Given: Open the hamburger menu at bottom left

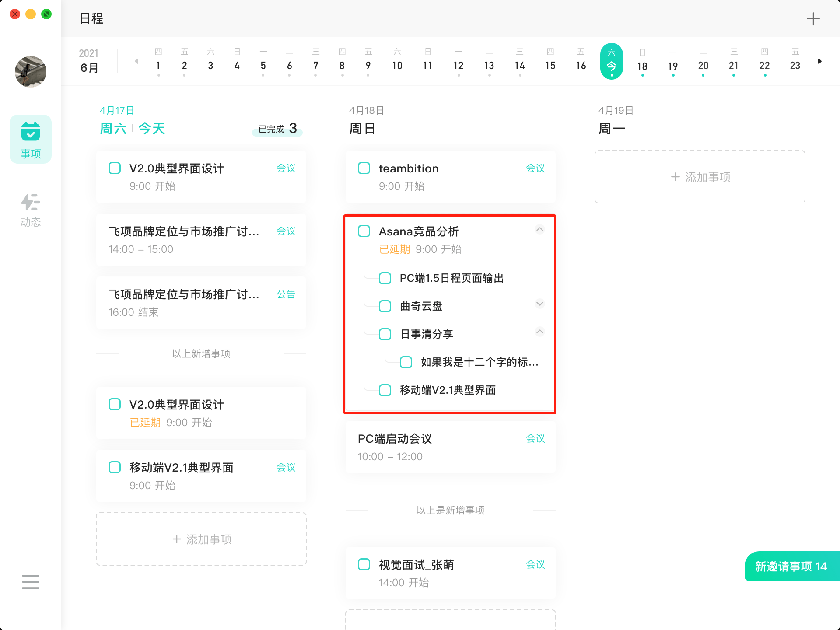Looking at the screenshot, I should pos(31,582).
